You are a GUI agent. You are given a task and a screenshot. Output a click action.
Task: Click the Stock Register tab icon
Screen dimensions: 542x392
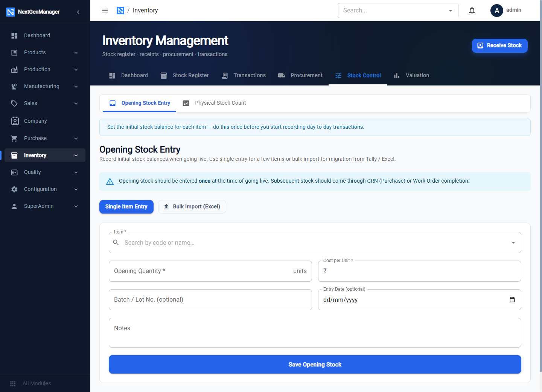pyautogui.click(x=164, y=75)
